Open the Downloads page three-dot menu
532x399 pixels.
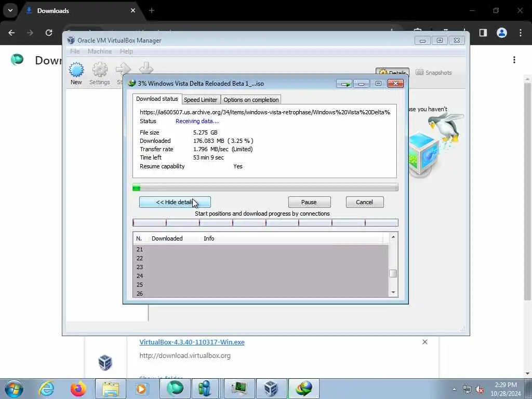tap(514, 60)
